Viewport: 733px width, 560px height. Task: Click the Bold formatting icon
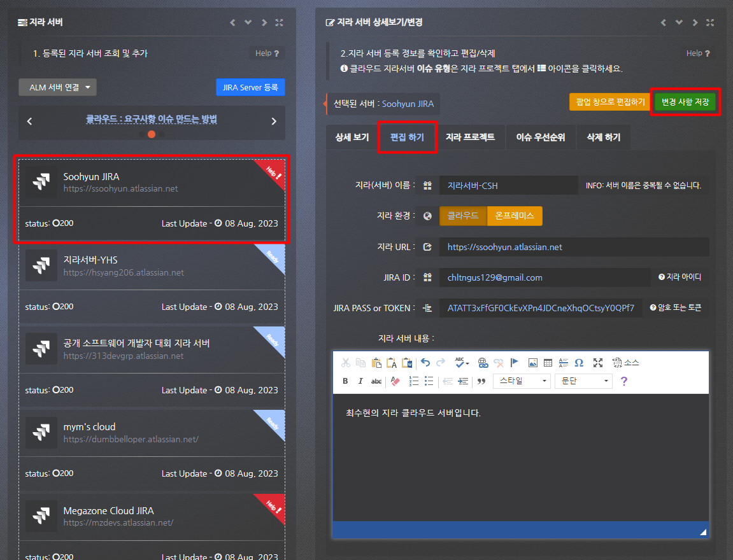click(345, 381)
